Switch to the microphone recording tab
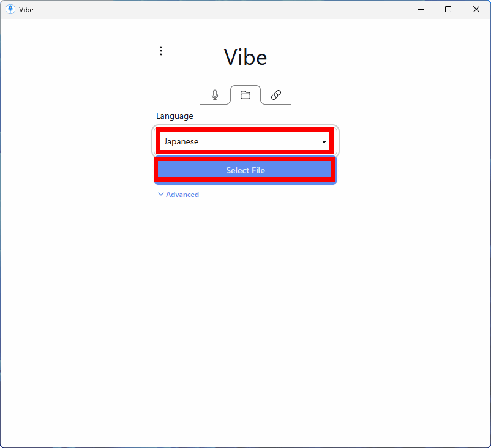491x448 pixels. [215, 95]
